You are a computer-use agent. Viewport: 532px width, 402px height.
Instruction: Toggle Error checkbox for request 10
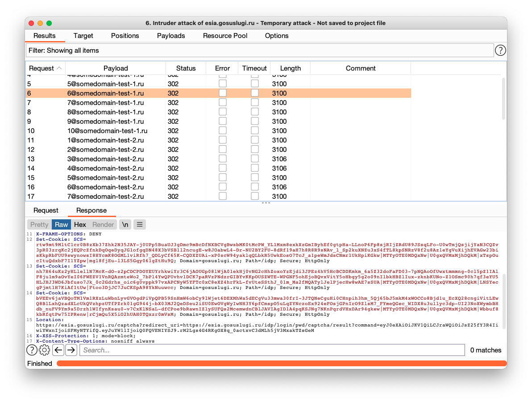pos(223,131)
